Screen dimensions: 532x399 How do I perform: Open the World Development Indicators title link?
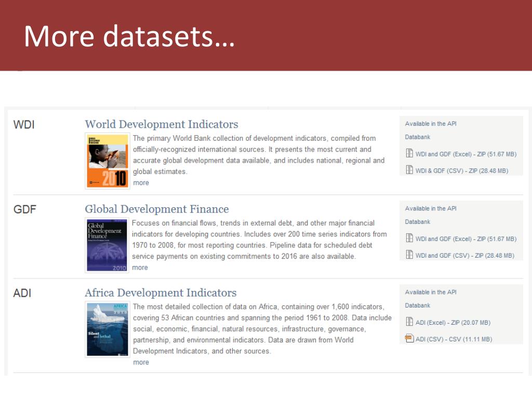[162, 125]
